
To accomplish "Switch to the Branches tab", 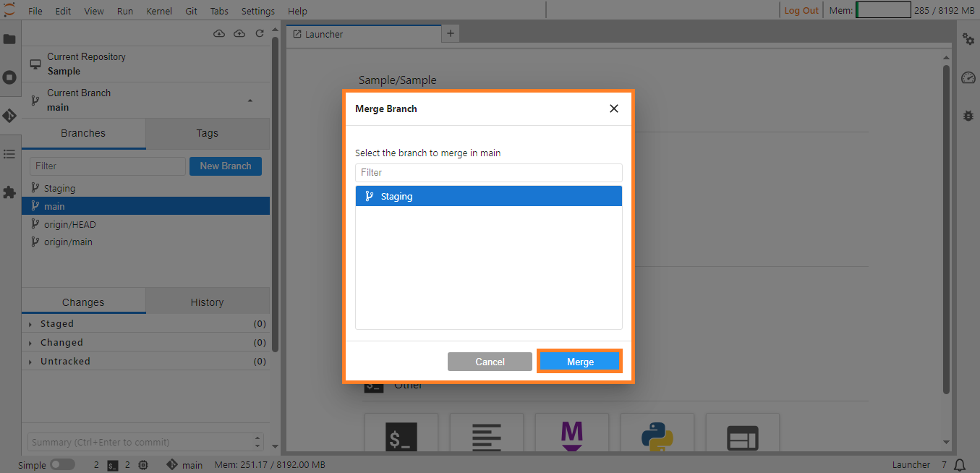I will (83, 133).
